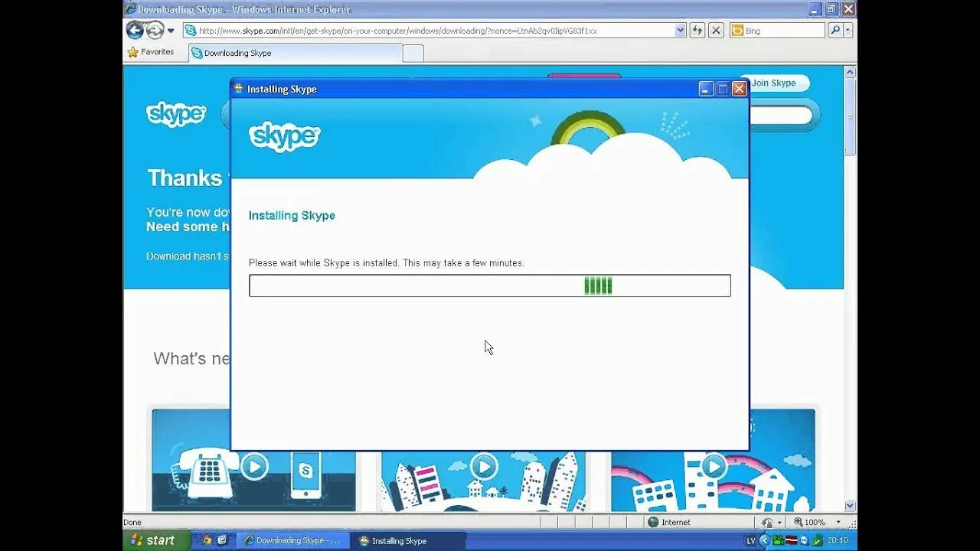Click the Skype page search field at top right
The width and height of the screenshot is (980, 551).
tap(781, 116)
